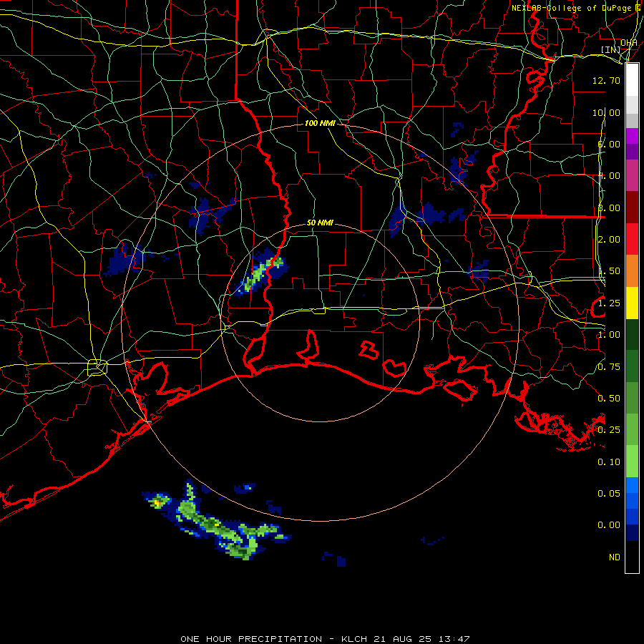Click the 0.50 legend value

pos(609,399)
